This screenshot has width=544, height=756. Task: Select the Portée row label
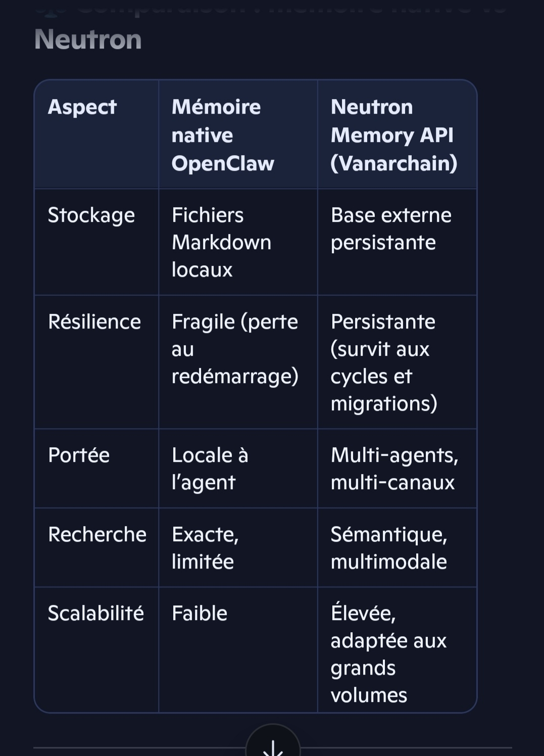tap(79, 455)
